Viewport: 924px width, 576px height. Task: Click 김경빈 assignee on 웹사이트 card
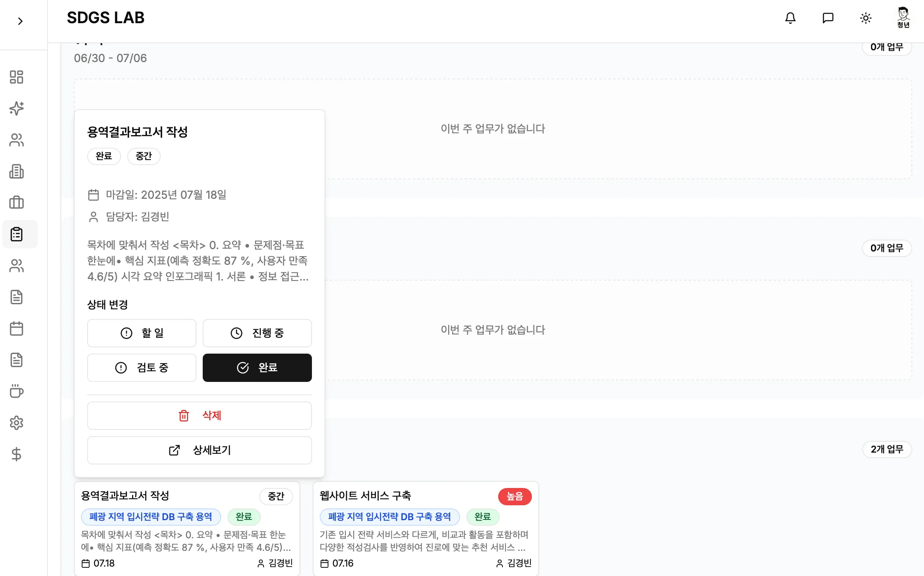(x=514, y=563)
